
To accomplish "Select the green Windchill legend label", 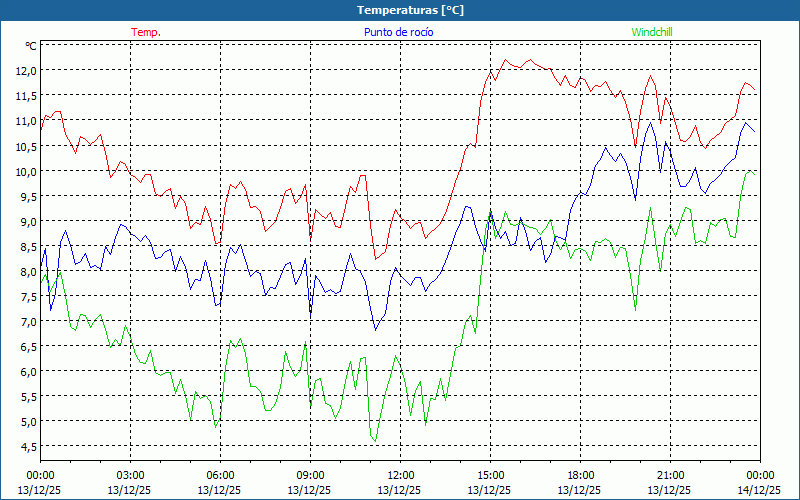I will point(652,32).
